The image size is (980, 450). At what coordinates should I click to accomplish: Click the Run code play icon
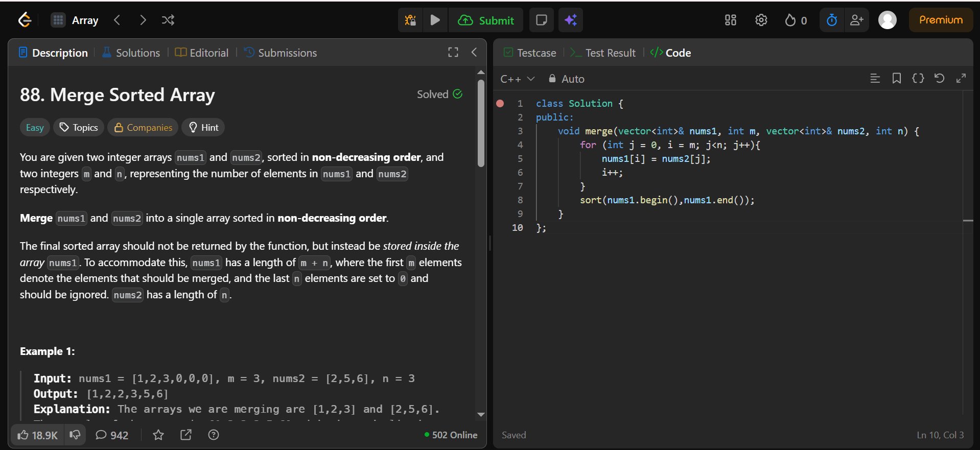[x=435, y=20]
